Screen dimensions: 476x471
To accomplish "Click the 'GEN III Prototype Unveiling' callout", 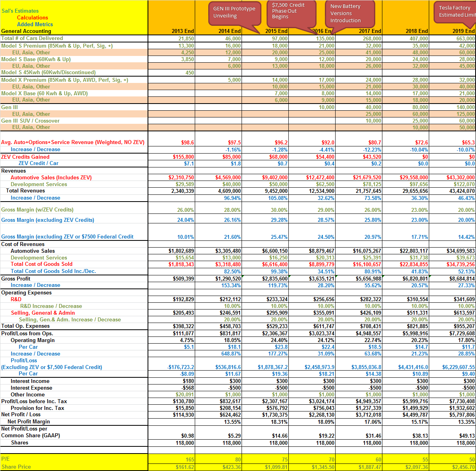I will [x=235, y=13].
